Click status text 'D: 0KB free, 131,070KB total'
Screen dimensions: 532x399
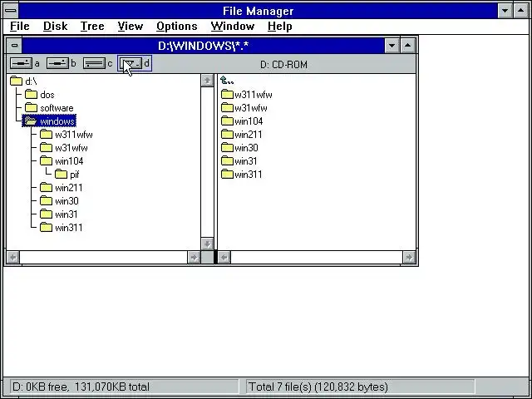(x=81, y=387)
